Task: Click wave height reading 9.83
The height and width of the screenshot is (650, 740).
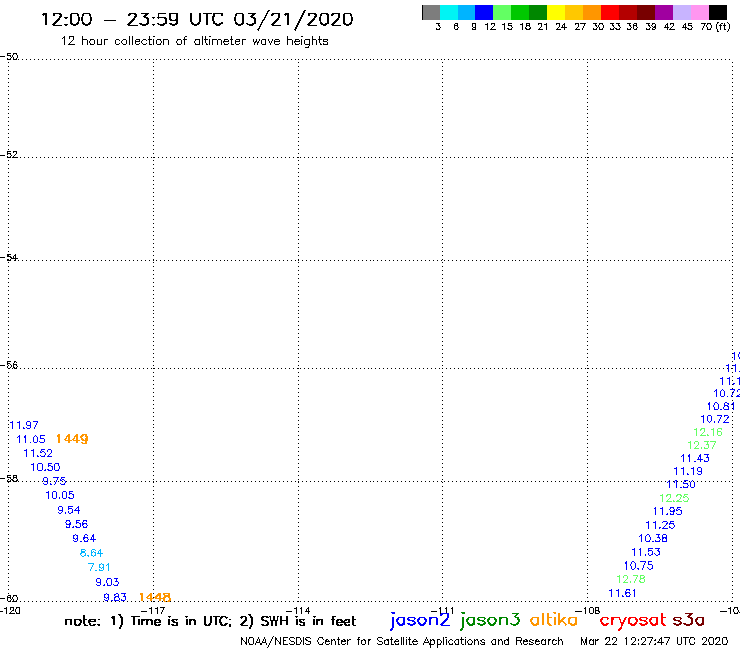Action: (x=115, y=597)
